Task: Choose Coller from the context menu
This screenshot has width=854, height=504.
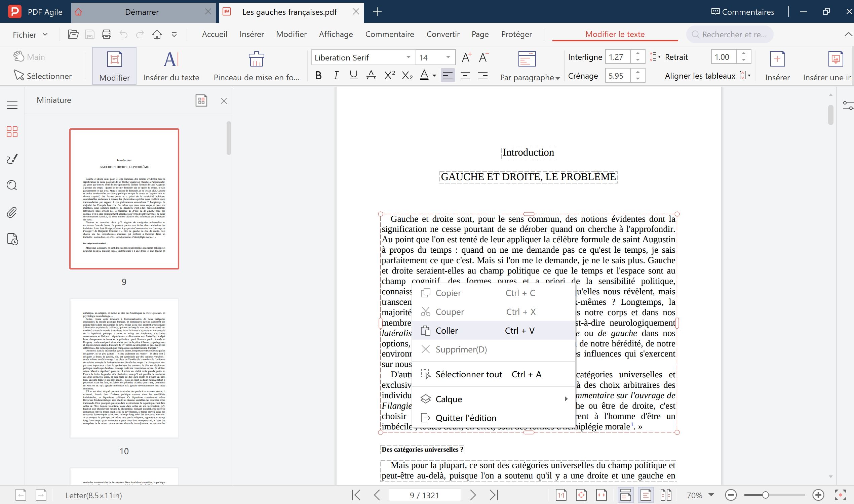Action: tap(494, 330)
